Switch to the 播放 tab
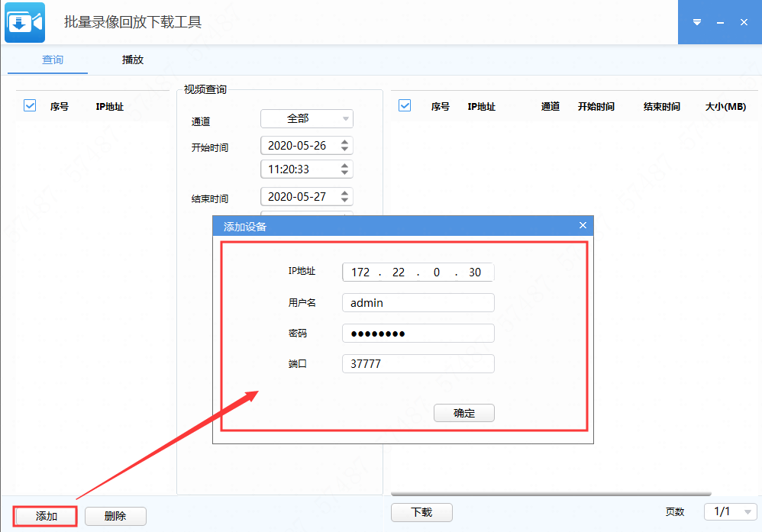The height and width of the screenshot is (532, 762). pos(133,60)
